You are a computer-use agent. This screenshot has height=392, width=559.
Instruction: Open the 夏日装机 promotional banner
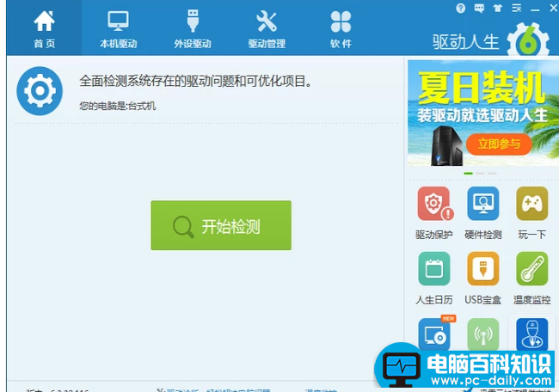tap(483, 113)
